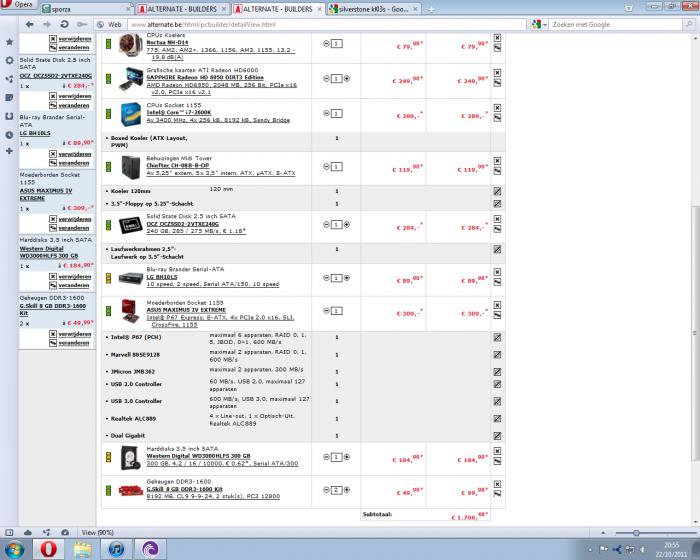This screenshot has width=700, height=560.
Task: Open the gear panel in Opera sidebar
Action: pos(9,60)
